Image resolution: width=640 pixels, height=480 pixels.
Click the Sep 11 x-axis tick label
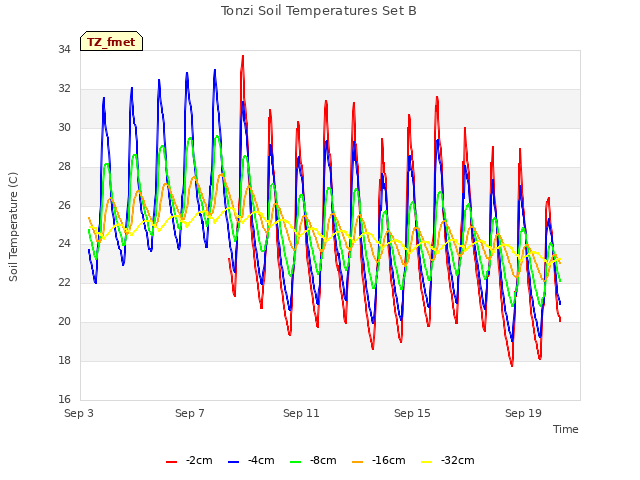click(x=301, y=413)
